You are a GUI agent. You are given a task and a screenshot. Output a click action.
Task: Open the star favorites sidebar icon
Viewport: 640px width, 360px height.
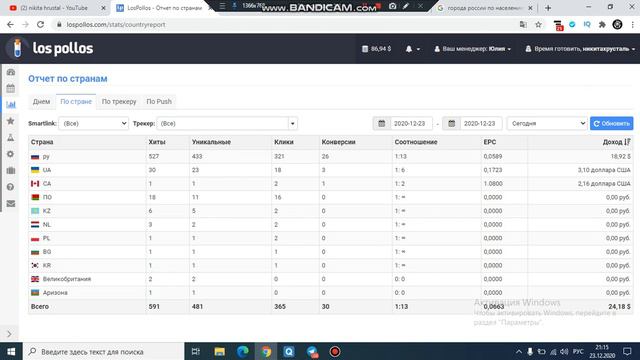(11, 121)
